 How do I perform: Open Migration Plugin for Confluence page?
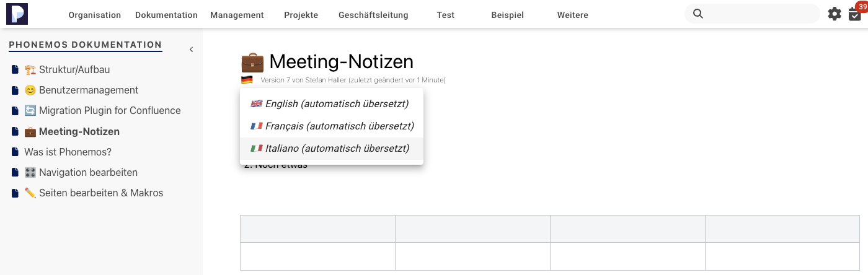click(109, 110)
